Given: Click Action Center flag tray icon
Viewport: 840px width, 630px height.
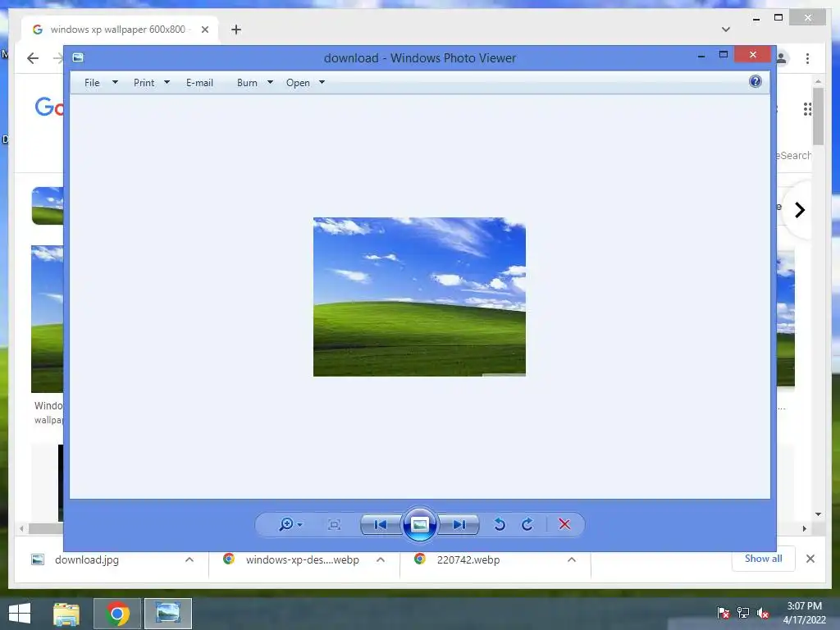Looking at the screenshot, I should [724, 612].
